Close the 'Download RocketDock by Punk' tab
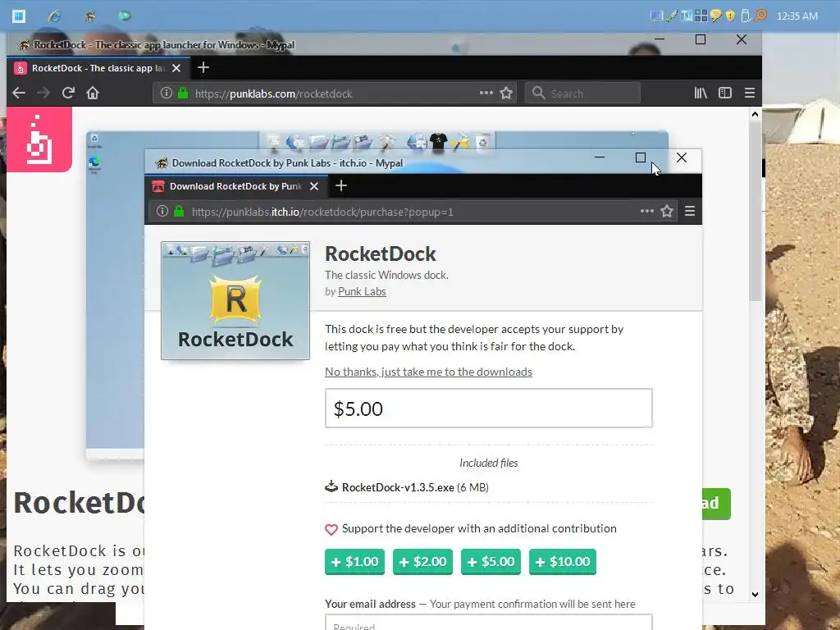The image size is (840, 630). click(x=314, y=186)
